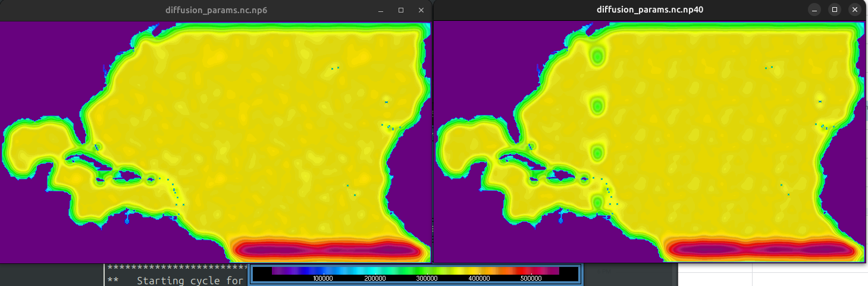Minimize the diffusion_params.nc.np40 window
The image size is (868, 286).
pyautogui.click(x=816, y=10)
